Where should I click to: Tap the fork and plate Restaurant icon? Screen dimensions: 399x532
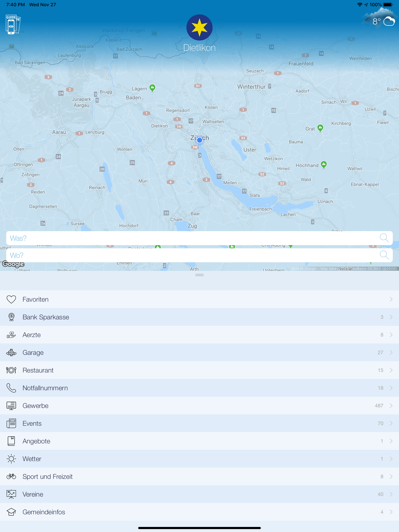pyautogui.click(x=11, y=370)
